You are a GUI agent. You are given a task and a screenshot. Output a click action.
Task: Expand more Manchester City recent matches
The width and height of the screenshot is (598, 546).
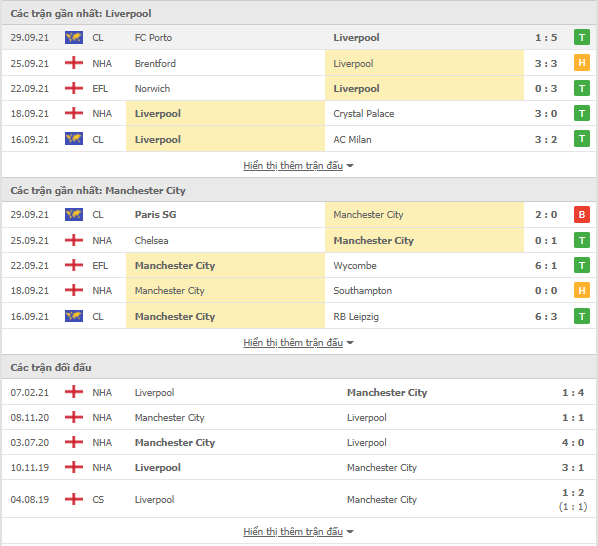click(x=298, y=342)
